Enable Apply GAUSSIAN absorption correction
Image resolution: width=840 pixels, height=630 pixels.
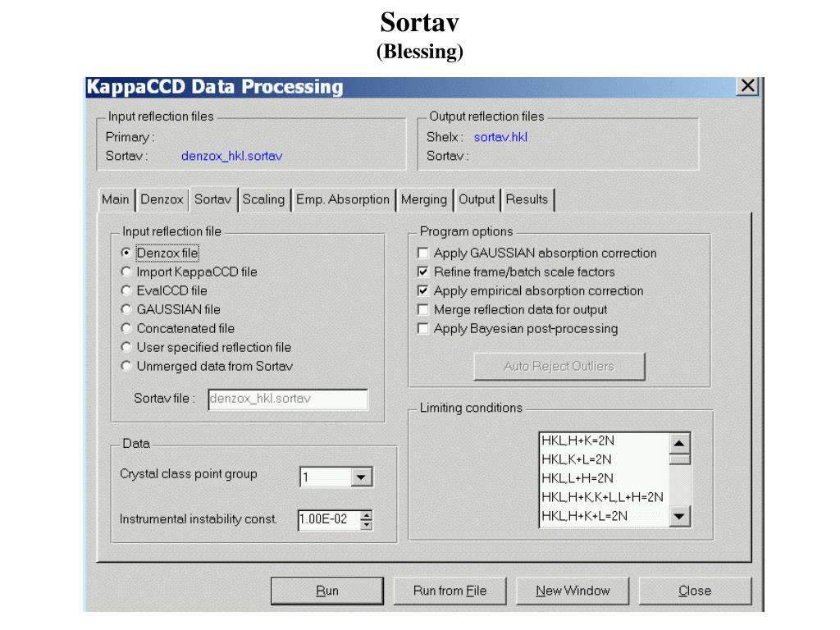[x=423, y=253]
